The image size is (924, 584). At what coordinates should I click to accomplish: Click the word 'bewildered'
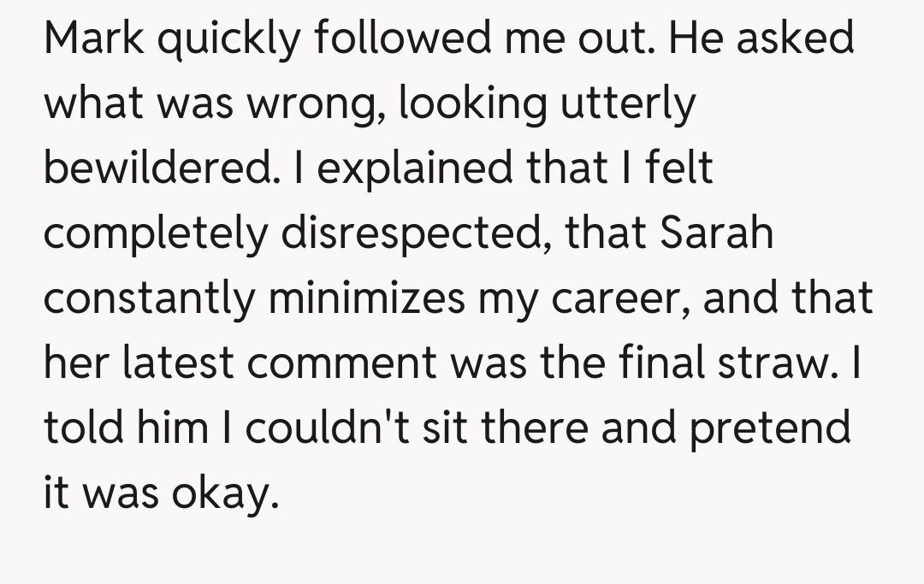[154, 168]
